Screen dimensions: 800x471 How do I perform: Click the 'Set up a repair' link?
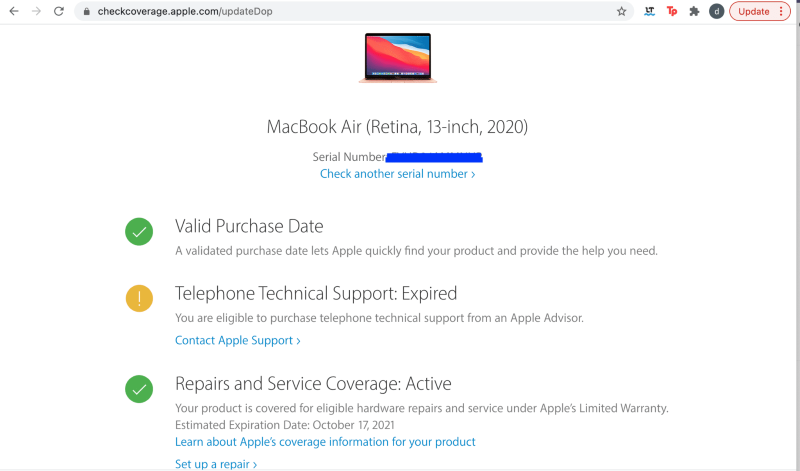point(216,464)
